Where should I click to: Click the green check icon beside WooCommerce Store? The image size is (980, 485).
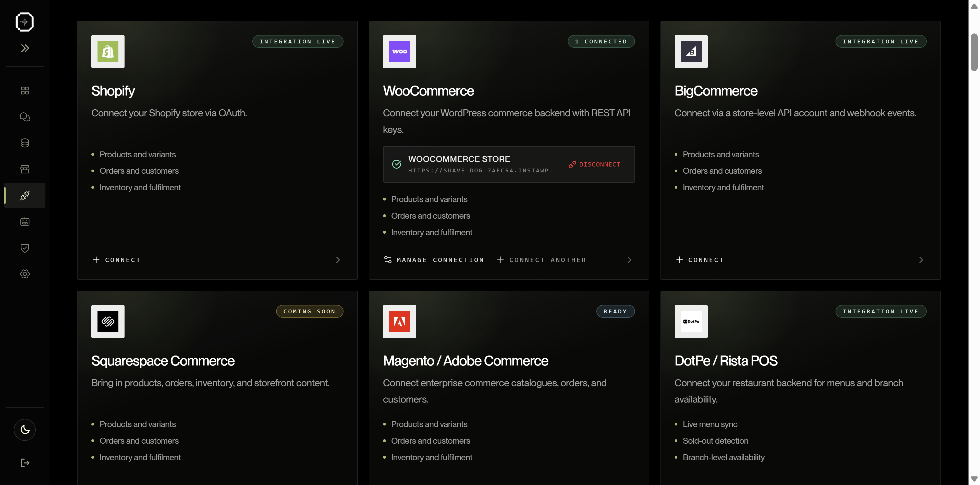396,164
